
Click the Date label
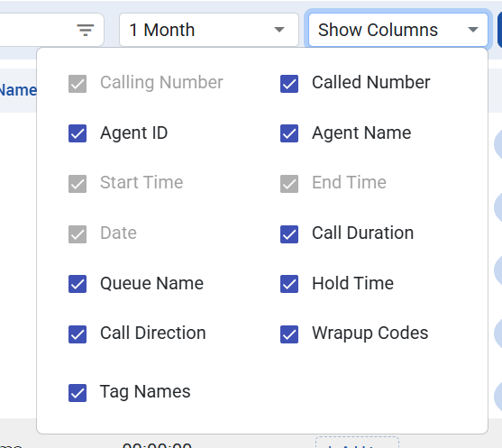[x=118, y=233]
